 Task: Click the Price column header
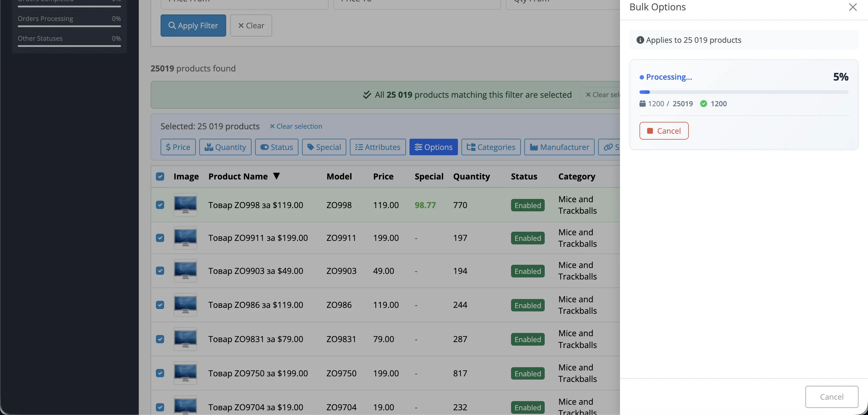click(383, 177)
